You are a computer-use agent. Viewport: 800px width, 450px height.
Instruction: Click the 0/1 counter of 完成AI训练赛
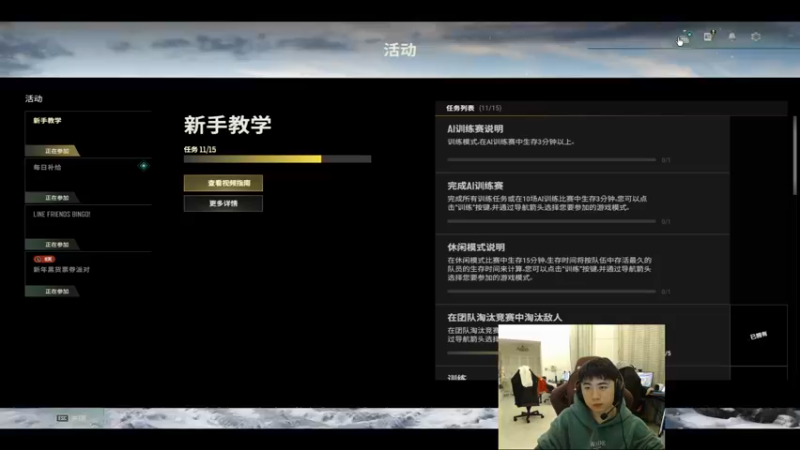point(666,222)
